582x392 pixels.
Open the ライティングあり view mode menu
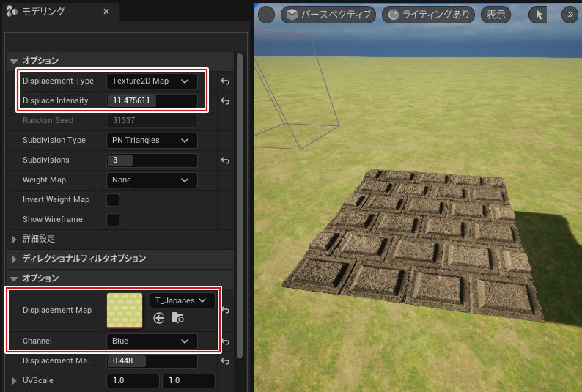point(428,15)
